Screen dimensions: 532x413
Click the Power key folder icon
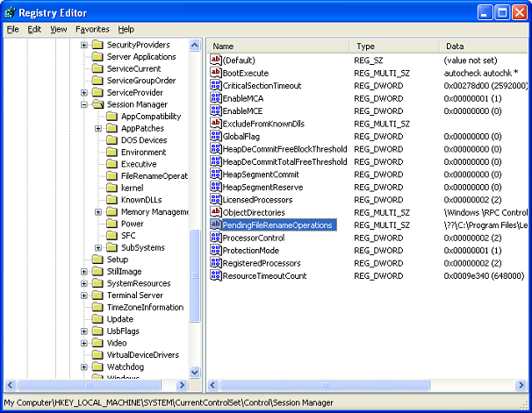pos(111,224)
